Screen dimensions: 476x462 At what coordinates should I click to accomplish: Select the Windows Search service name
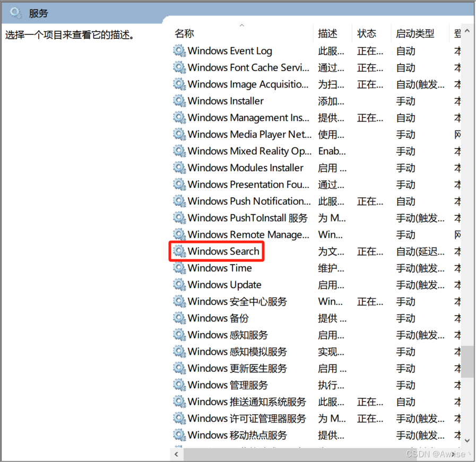tap(223, 251)
